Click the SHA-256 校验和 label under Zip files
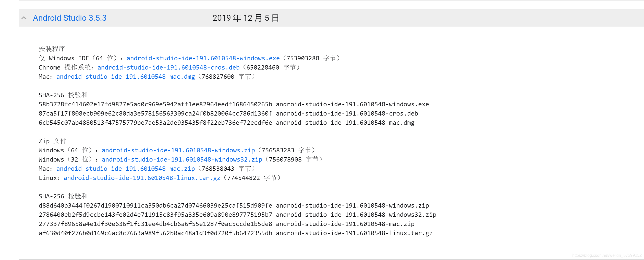Viewport: 644px width, 260px height. pos(63,196)
